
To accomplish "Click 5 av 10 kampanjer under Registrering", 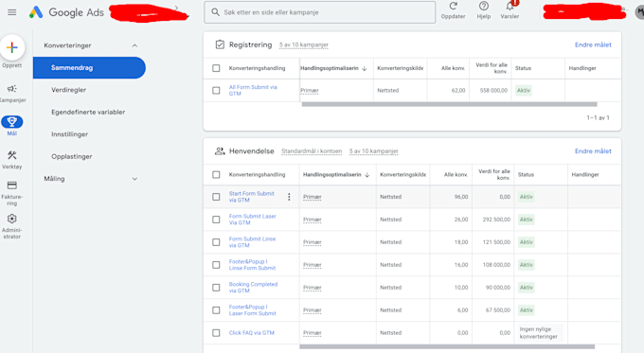I will [303, 44].
